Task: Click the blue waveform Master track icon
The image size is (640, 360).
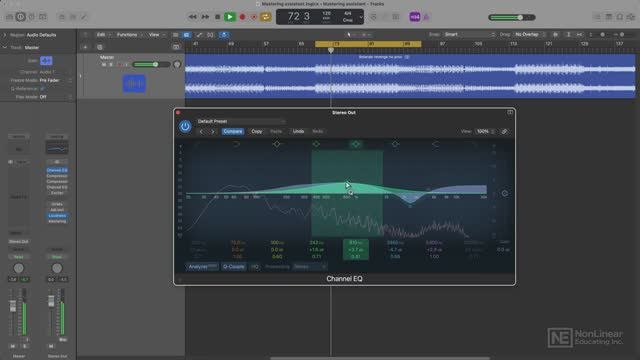Action: pyautogui.click(x=134, y=84)
